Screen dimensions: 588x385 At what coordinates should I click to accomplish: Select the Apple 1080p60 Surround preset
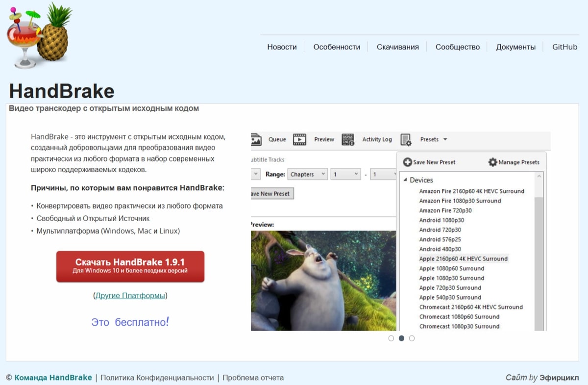[452, 268]
